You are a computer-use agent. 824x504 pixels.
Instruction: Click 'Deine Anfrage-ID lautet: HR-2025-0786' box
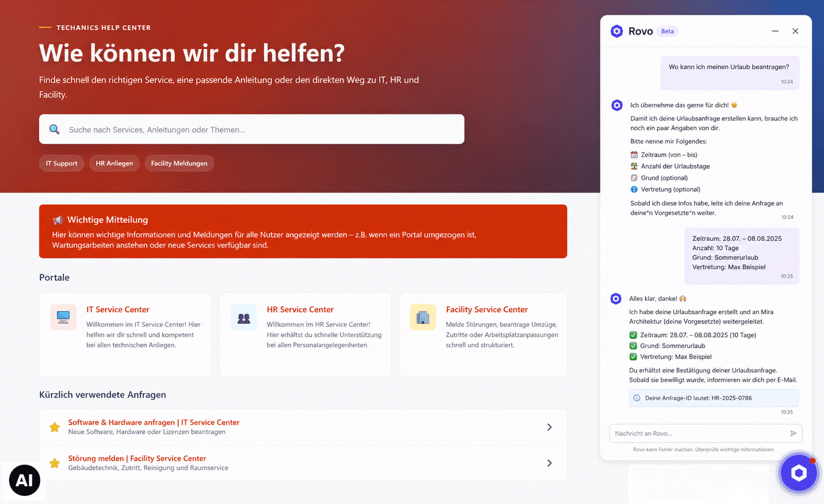(x=714, y=398)
